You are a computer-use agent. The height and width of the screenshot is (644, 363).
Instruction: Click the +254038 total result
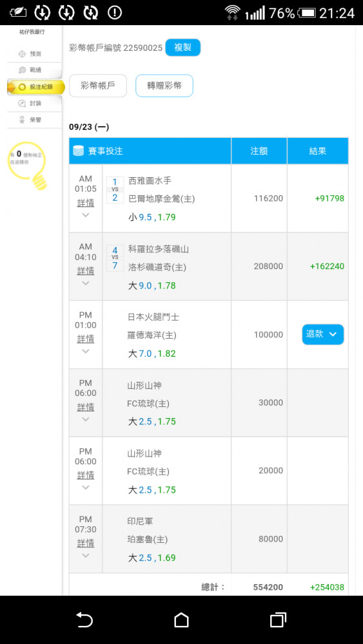click(328, 587)
